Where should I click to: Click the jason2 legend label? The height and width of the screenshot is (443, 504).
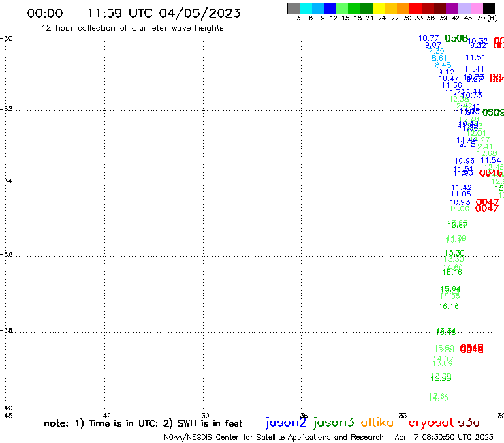(x=286, y=423)
